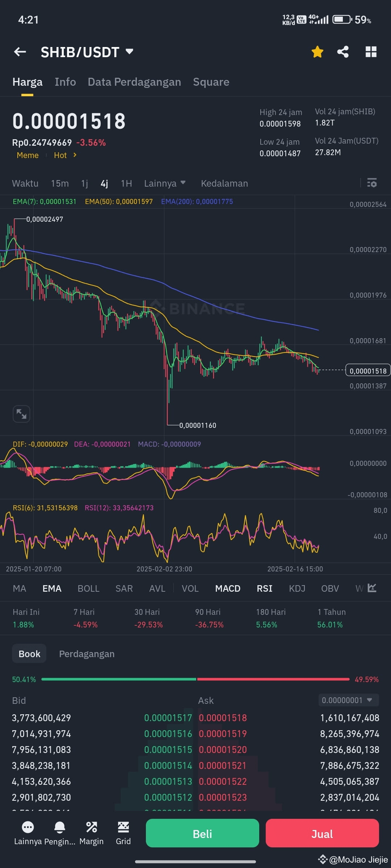
Task: Open the chevron next to Hot tag
Action: (x=75, y=155)
